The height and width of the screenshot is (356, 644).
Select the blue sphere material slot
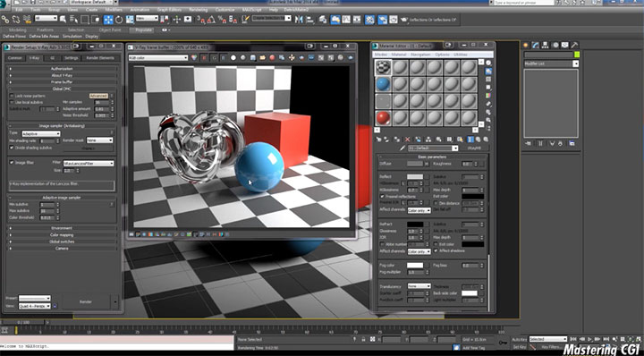tap(383, 85)
